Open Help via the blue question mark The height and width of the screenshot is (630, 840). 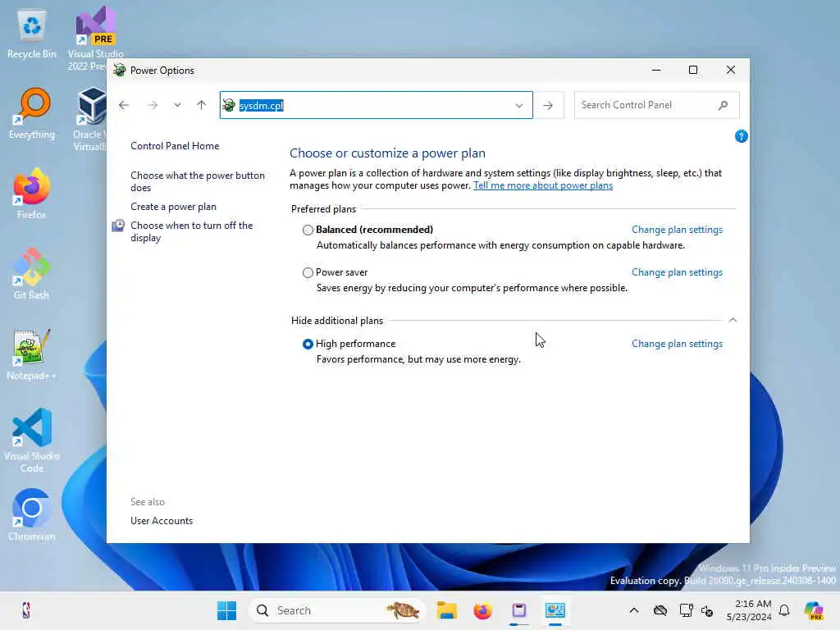(741, 137)
